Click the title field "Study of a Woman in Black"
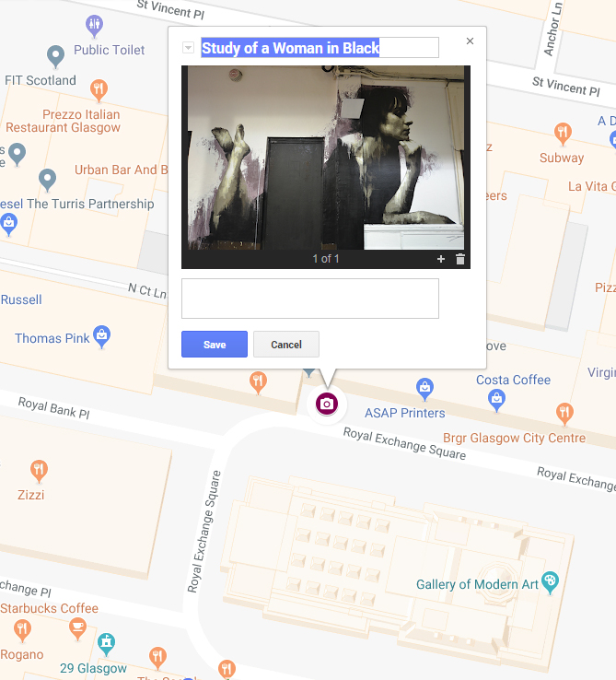 coord(319,48)
